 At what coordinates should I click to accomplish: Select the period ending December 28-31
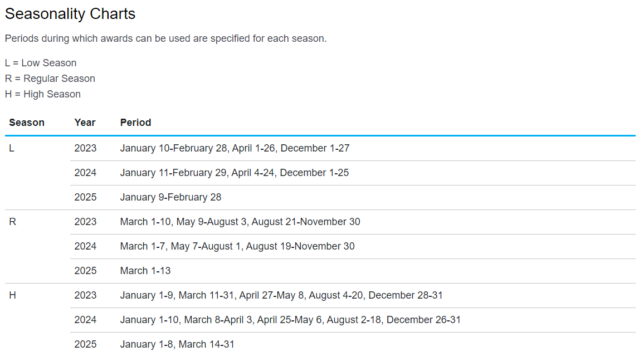tap(281, 295)
